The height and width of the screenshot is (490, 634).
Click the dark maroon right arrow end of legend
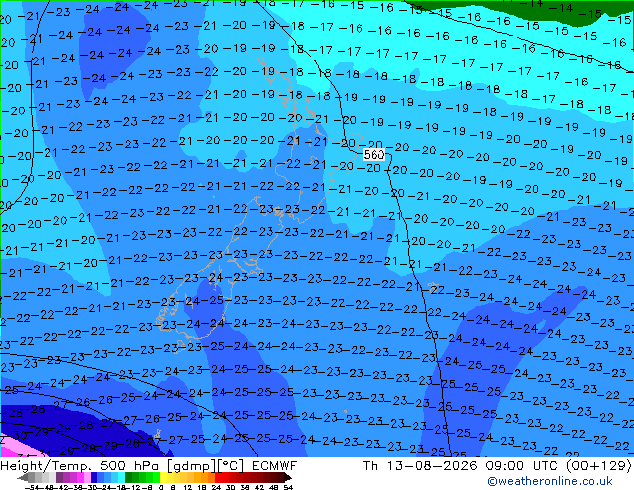pos(287,477)
